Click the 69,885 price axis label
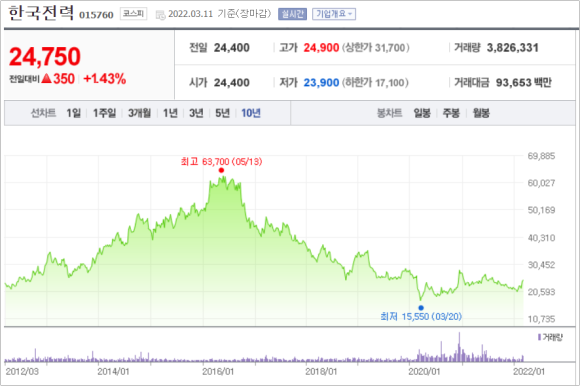Screen dimensions: 580x386 [x=541, y=156]
